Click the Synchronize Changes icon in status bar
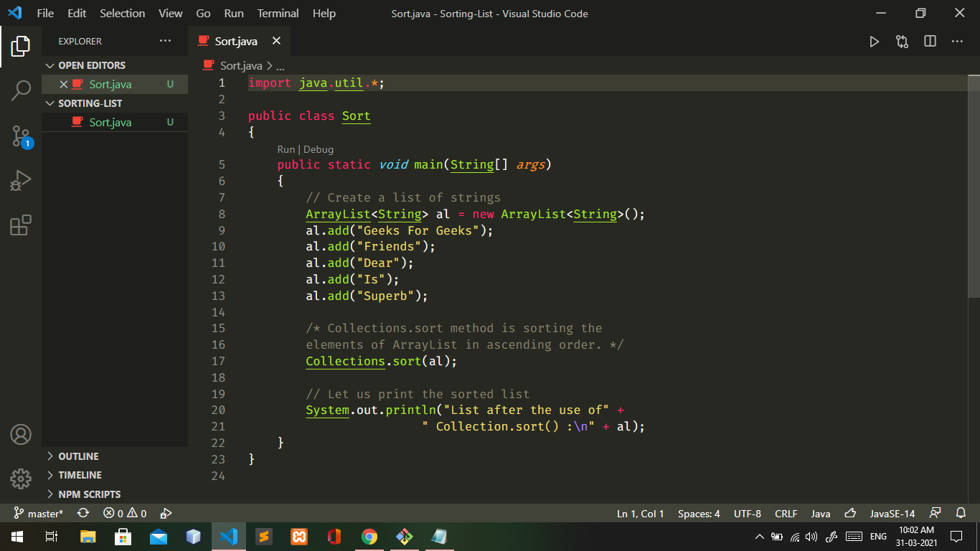Screen dimensions: 980x551 (83, 513)
